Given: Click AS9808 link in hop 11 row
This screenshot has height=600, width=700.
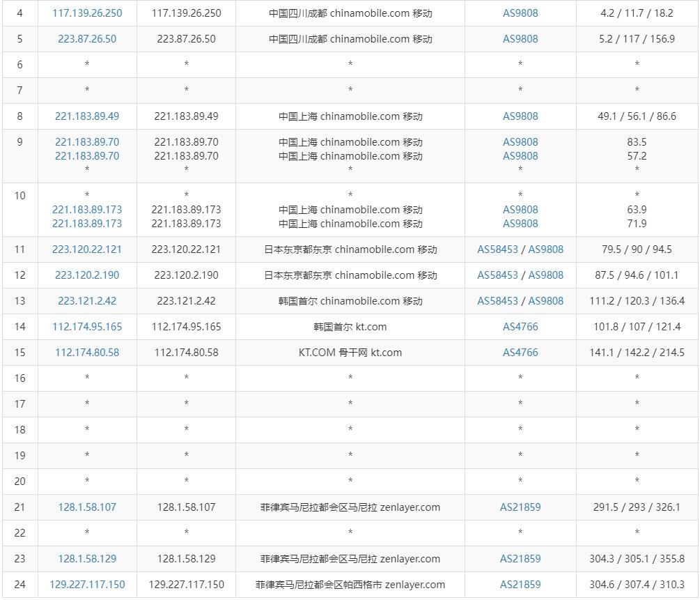Looking at the screenshot, I should click(x=545, y=249).
